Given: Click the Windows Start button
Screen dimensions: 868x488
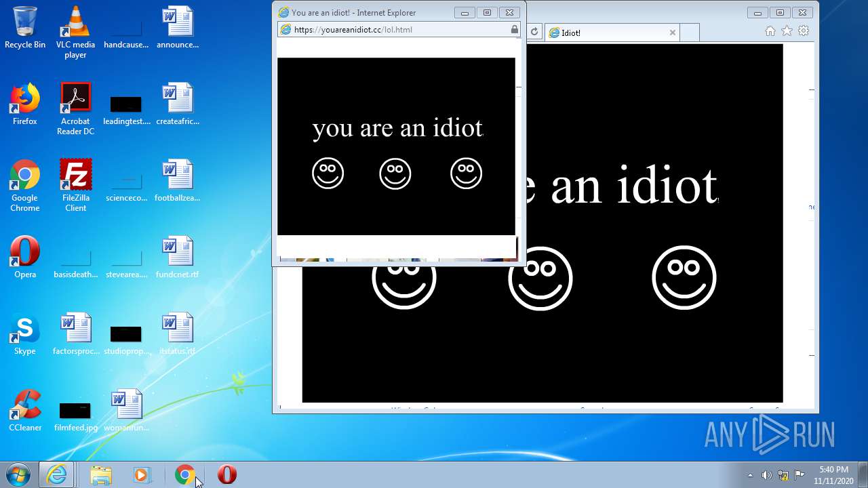Looking at the screenshot, I should 18,474.
